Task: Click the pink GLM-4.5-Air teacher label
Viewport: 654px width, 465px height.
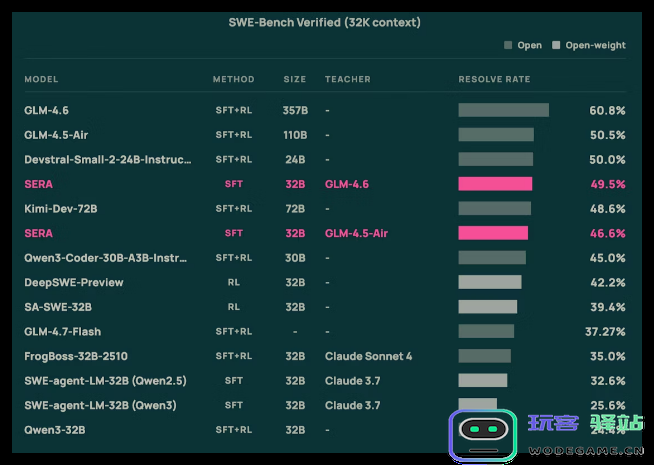Action: click(356, 233)
